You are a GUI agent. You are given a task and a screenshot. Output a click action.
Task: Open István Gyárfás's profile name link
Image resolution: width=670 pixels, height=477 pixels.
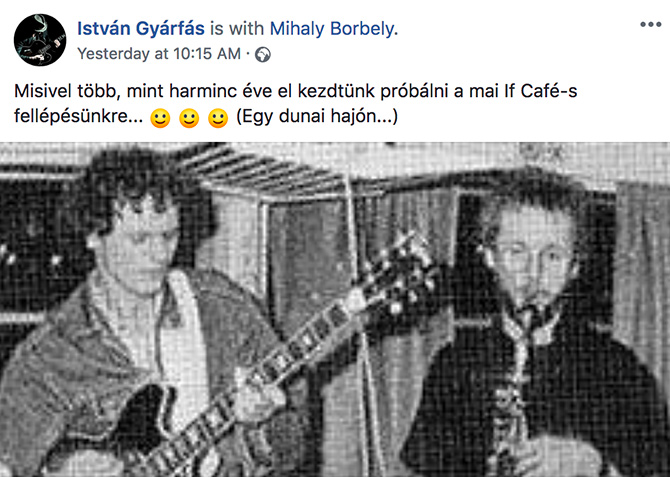(x=141, y=29)
